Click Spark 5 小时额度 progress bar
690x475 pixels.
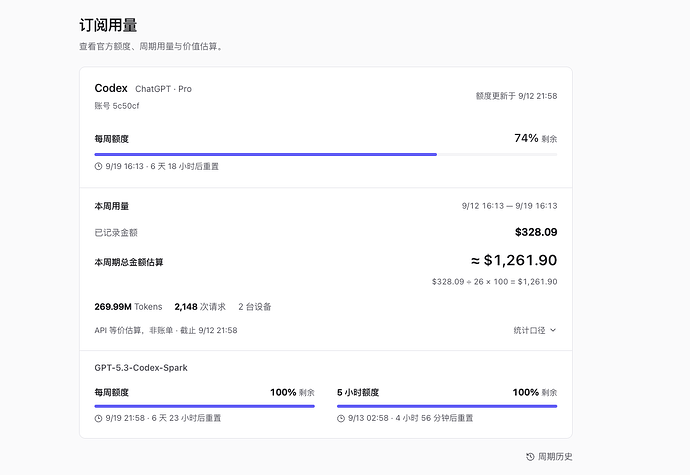tap(447, 406)
